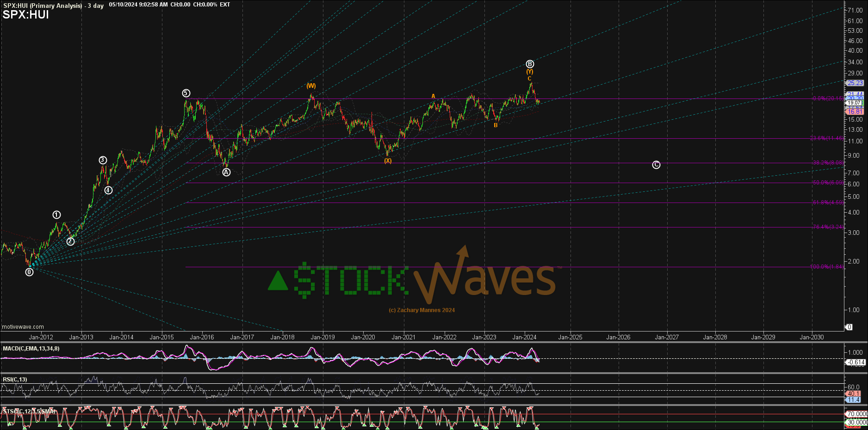Click the circled 0 wave origin marker

29,272
